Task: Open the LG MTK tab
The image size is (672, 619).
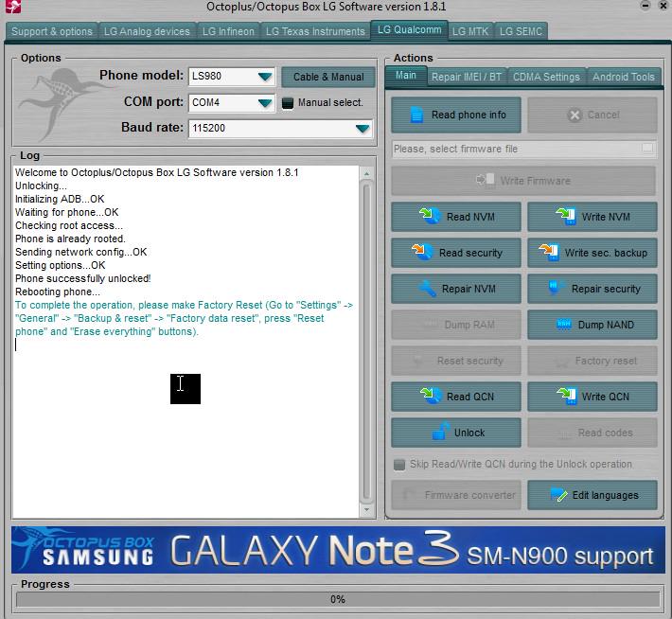Action: pos(470,31)
